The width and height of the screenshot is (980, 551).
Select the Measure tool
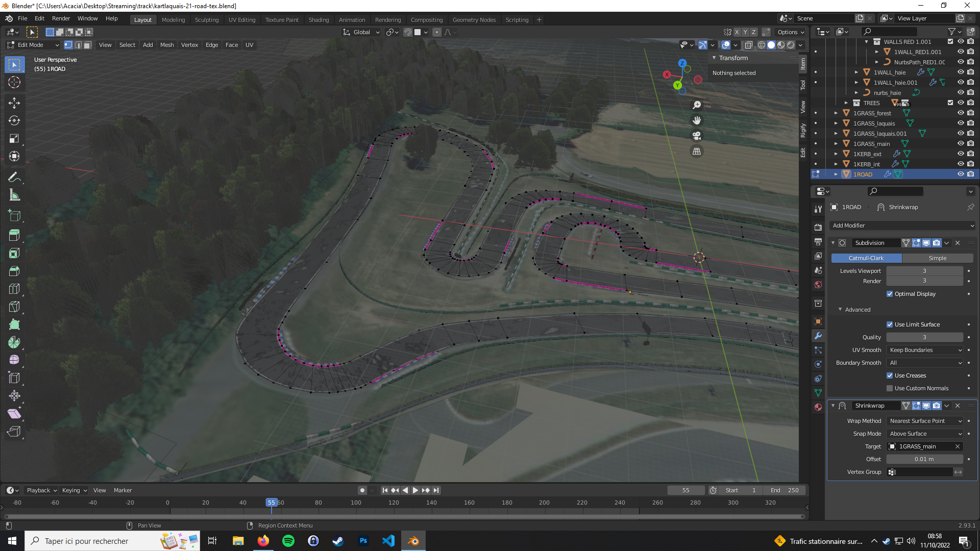(x=14, y=195)
